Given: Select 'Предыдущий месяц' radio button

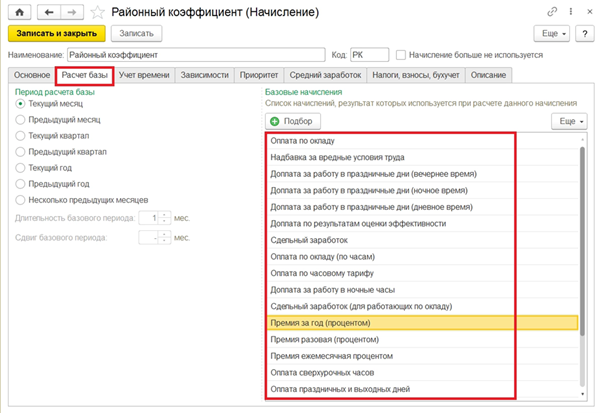Looking at the screenshot, I should (x=20, y=118).
